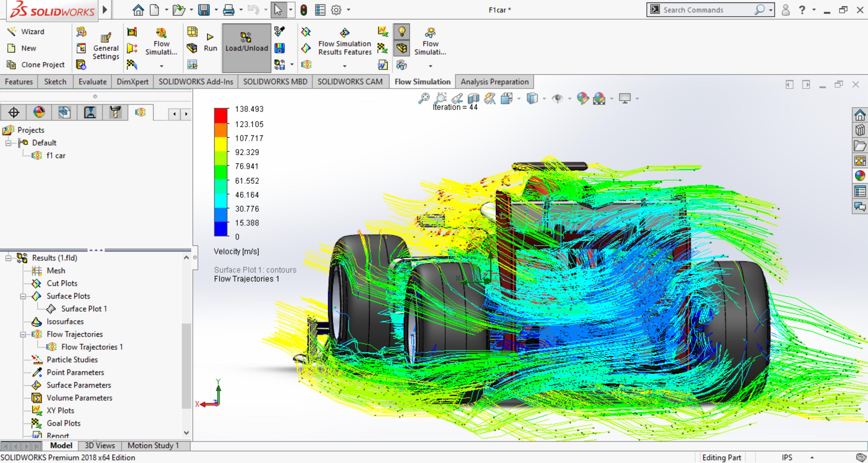Expand the Flow Simulation Results Features dropdown
Screen dimensions: 868x463
click(344, 66)
